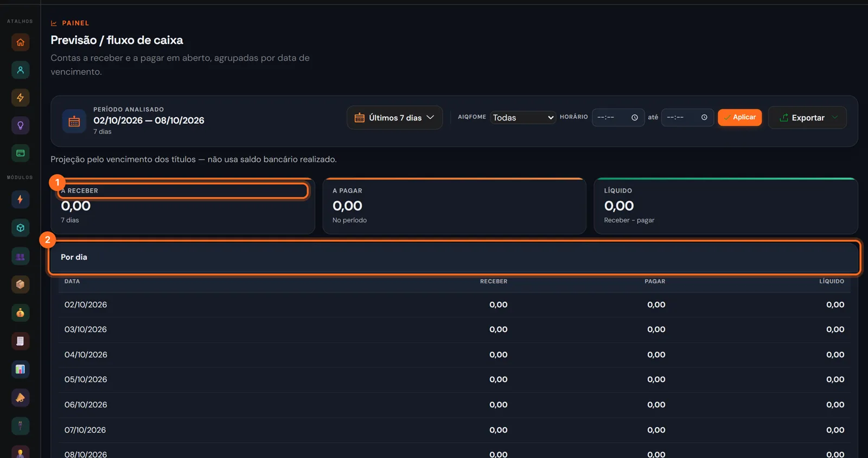This screenshot has width=868, height=458.
Task: Select the 06/10/2026 date cell
Action: 86,405
